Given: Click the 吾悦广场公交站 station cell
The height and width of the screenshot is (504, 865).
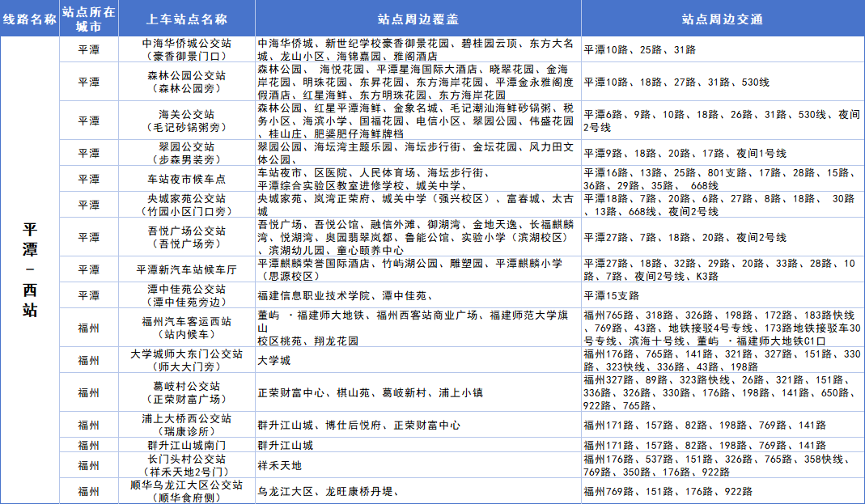Looking at the screenshot, I should tap(187, 237).
